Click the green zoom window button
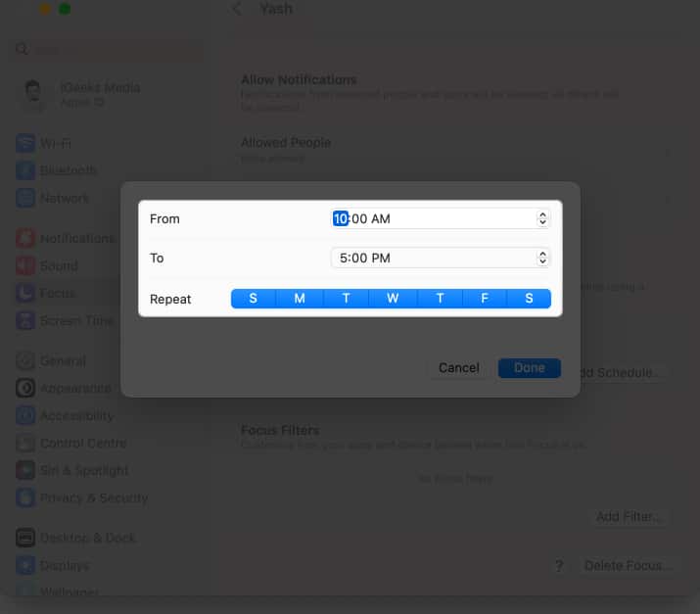This screenshot has height=614, width=700. [x=65, y=9]
